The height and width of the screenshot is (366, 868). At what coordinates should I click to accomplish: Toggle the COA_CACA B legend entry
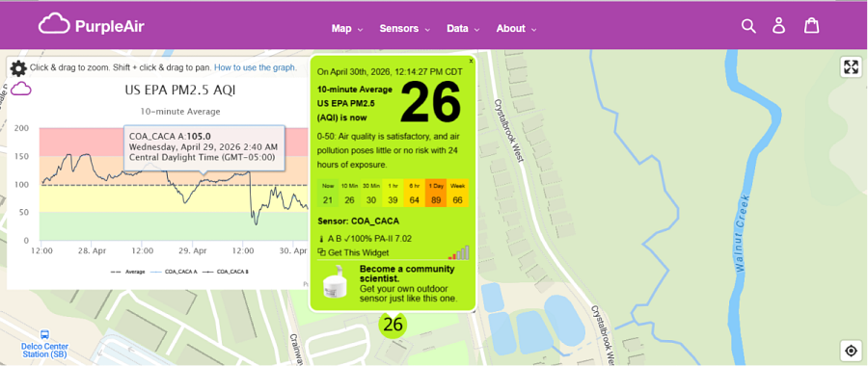(225, 272)
